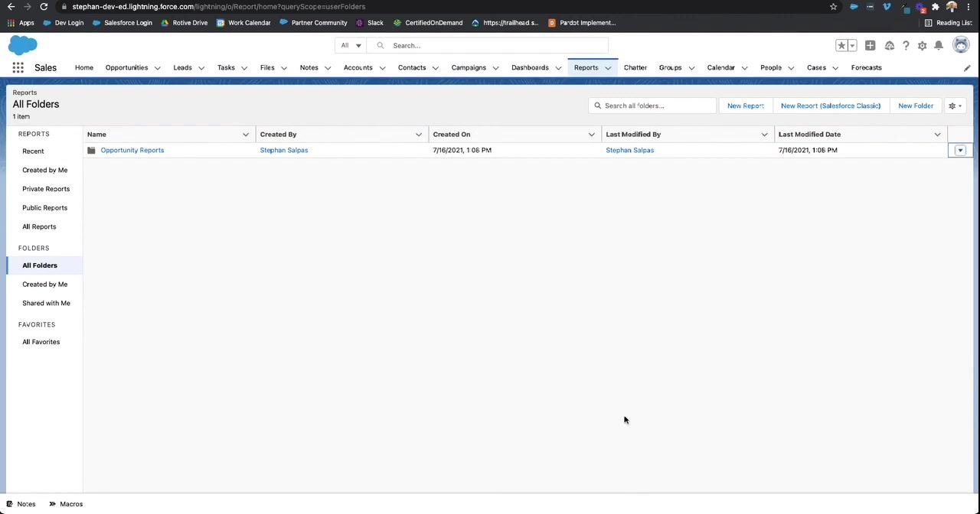The image size is (980, 514).
Task: Open Stephan Salpas in Last Modified By
Action: (630, 150)
